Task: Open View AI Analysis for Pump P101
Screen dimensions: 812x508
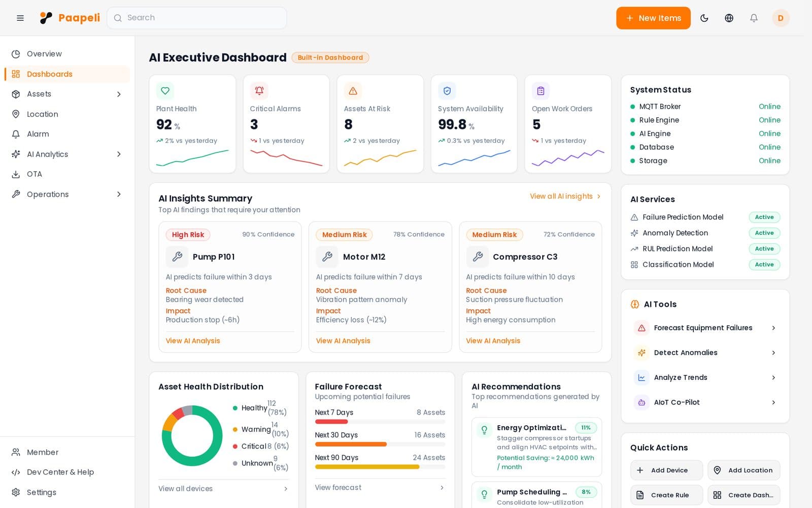Action: pyautogui.click(x=193, y=341)
